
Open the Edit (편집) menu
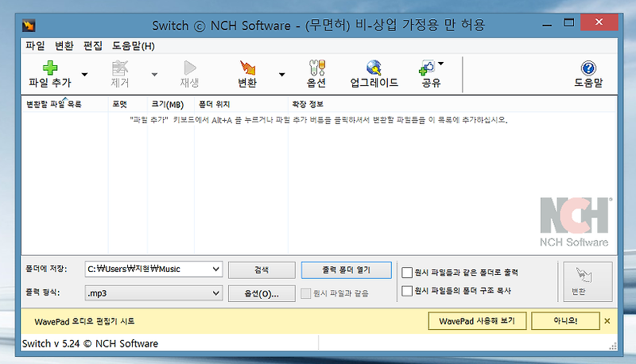pyautogui.click(x=93, y=46)
